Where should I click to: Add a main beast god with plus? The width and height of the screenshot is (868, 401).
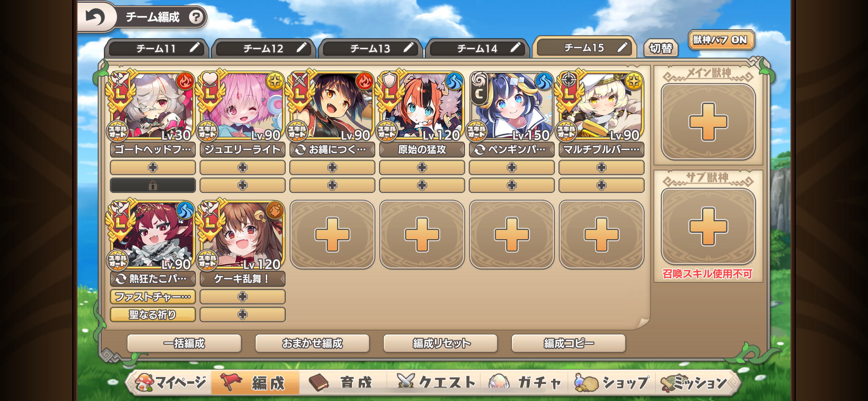708,122
